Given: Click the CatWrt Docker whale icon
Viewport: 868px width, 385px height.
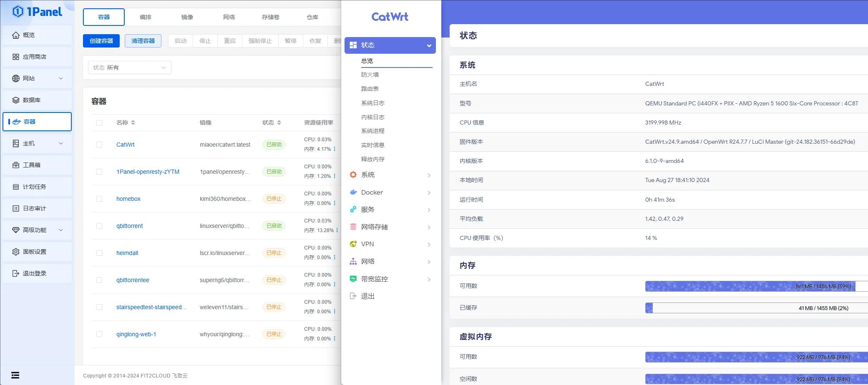Looking at the screenshot, I should pyautogui.click(x=353, y=192).
